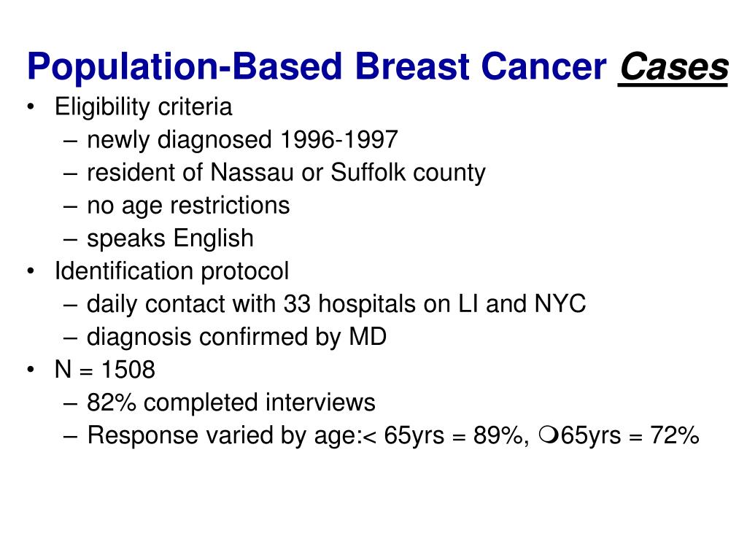Image resolution: width=747 pixels, height=560 pixels.
Task: Click the underlined word 'Cases' in title
Action: click(x=673, y=68)
